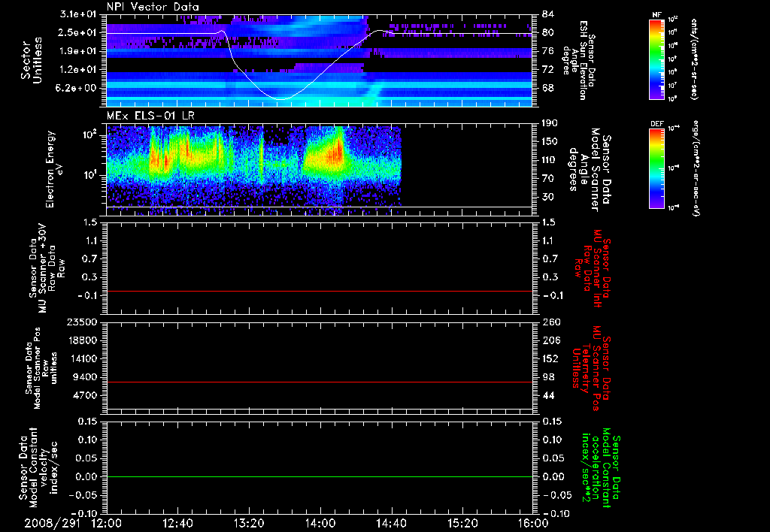Click the 23500 scanner position tick
This screenshot has width=770, height=532.
[x=81, y=322]
